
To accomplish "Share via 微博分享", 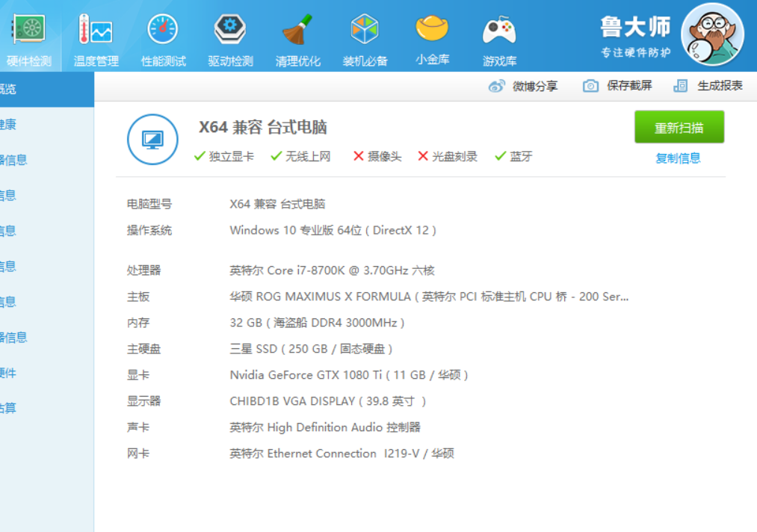I will coord(523,86).
